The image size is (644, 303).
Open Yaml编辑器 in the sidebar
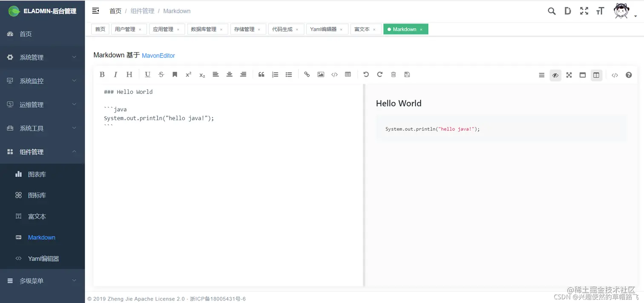(x=42, y=259)
